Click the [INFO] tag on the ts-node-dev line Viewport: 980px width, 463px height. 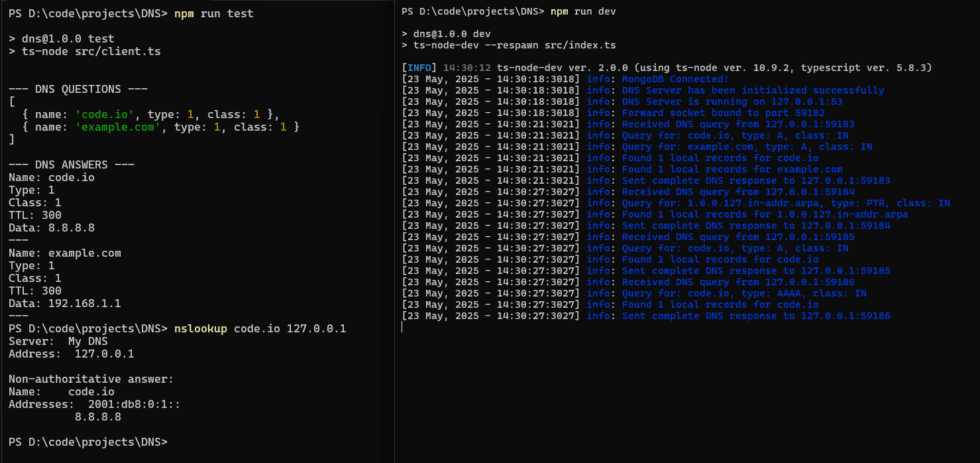(420, 67)
